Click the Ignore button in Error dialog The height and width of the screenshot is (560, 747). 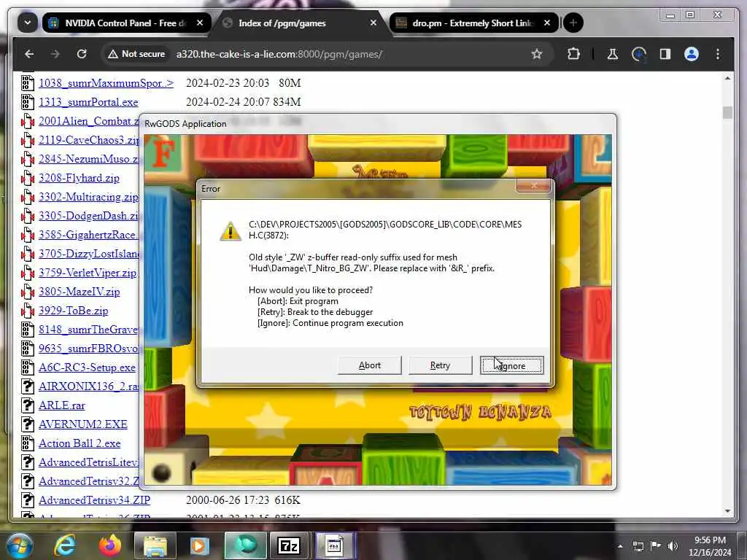(511, 365)
